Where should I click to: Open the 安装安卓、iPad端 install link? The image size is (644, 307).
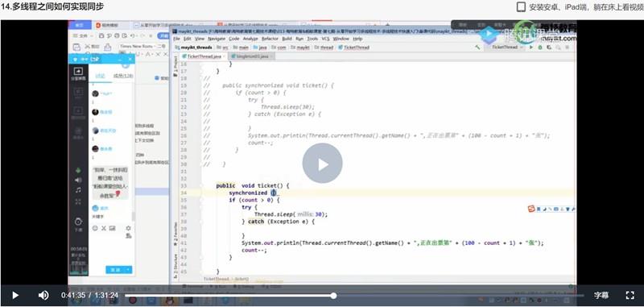[x=586, y=7]
